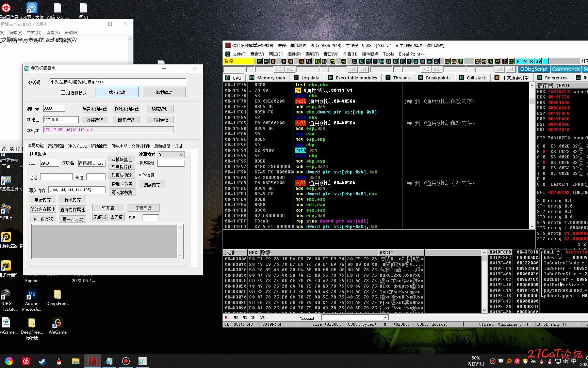Open CPU C toolbar icon
Screen dimensions: 588x368
395,61
